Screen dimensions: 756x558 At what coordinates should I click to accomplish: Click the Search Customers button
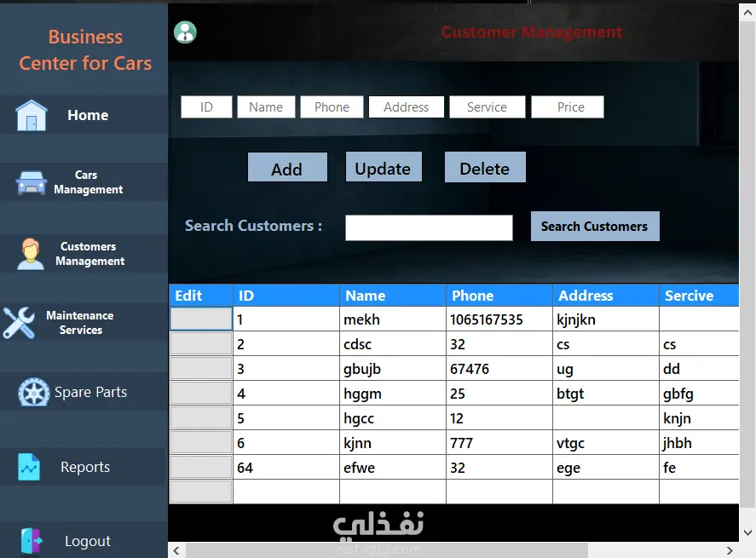coord(595,226)
